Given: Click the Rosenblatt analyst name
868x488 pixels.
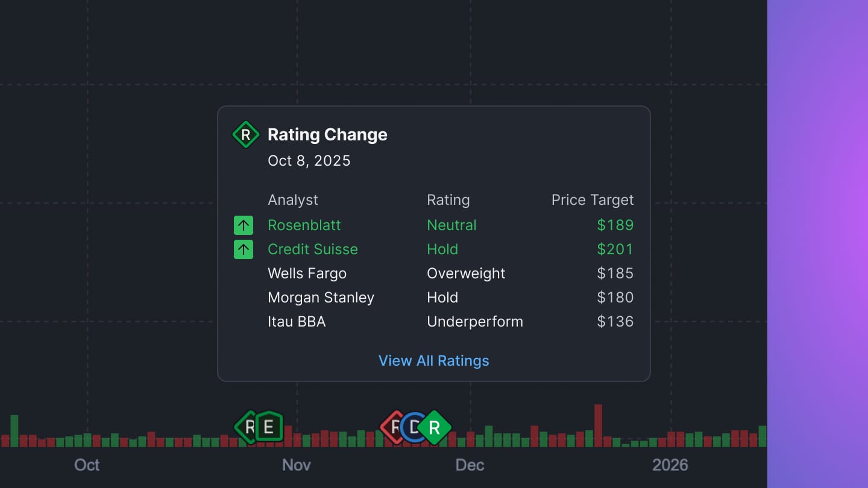Looking at the screenshot, I should (304, 225).
